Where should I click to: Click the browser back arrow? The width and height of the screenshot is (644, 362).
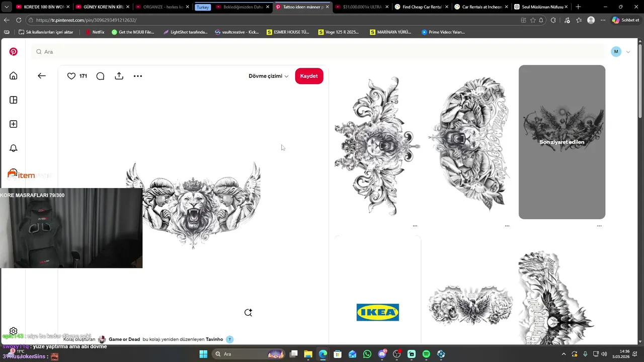(x=7, y=20)
